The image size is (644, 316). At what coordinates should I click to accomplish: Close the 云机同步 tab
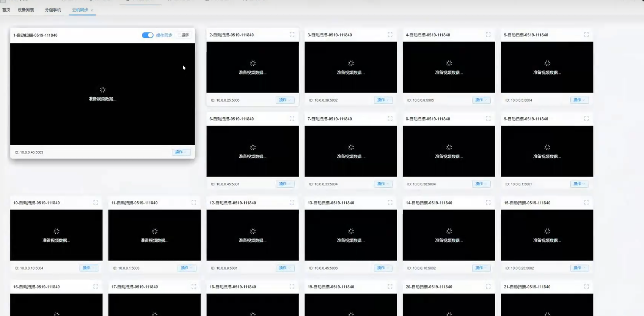92,10
